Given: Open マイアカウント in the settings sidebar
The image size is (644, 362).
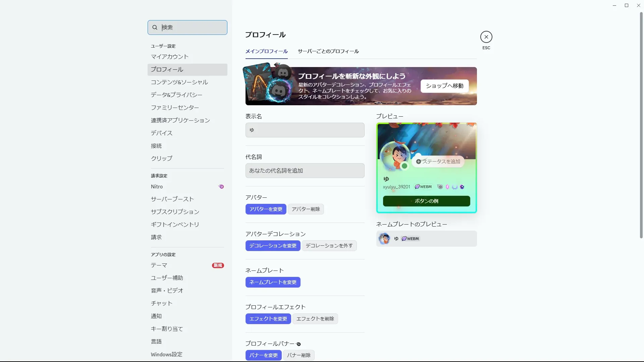Looking at the screenshot, I should point(169,57).
